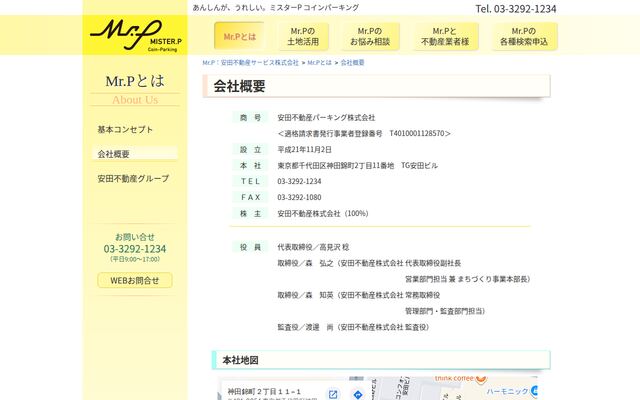Image resolution: width=640 pixels, height=400 pixels.
Task: Click the 会社概要 page heading
Action: coord(240,86)
